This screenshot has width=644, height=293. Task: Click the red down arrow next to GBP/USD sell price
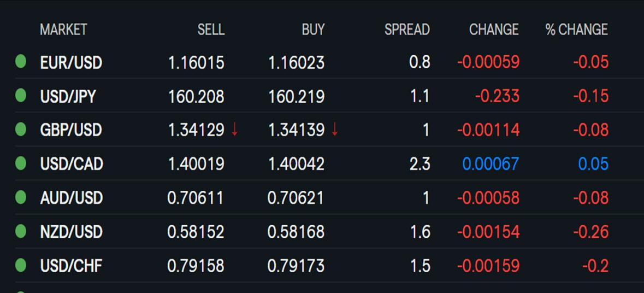234,130
